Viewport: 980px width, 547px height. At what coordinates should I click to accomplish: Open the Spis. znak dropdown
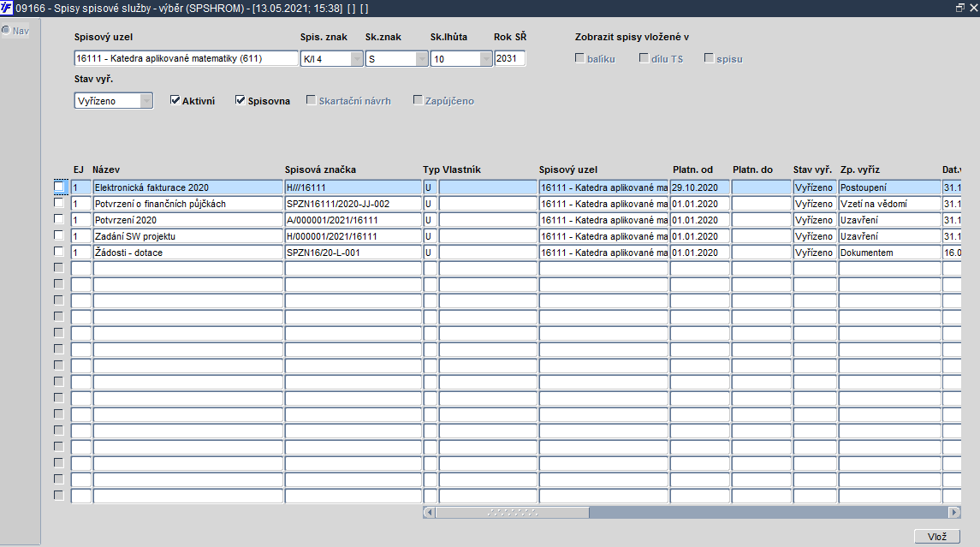click(356, 59)
